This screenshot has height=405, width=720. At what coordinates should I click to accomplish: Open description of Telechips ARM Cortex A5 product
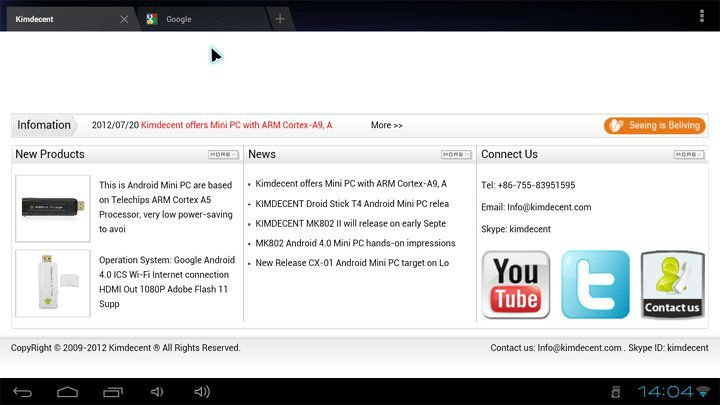point(166,207)
